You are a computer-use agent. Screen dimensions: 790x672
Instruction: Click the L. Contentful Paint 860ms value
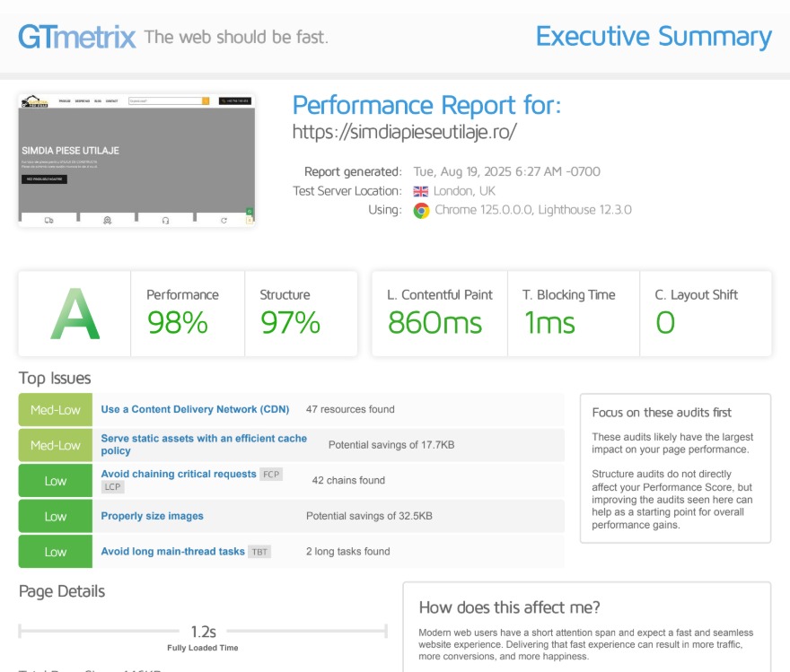click(x=434, y=323)
